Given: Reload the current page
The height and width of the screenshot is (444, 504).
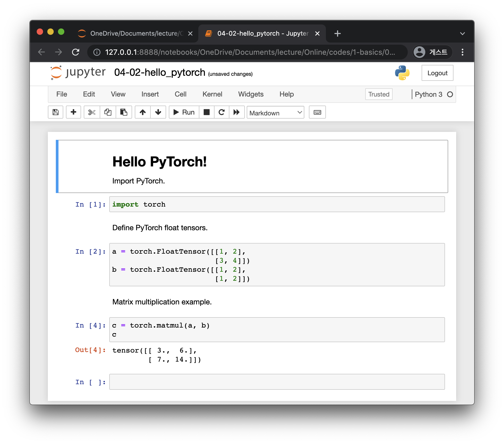Looking at the screenshot, I should [x=75, y=52].
